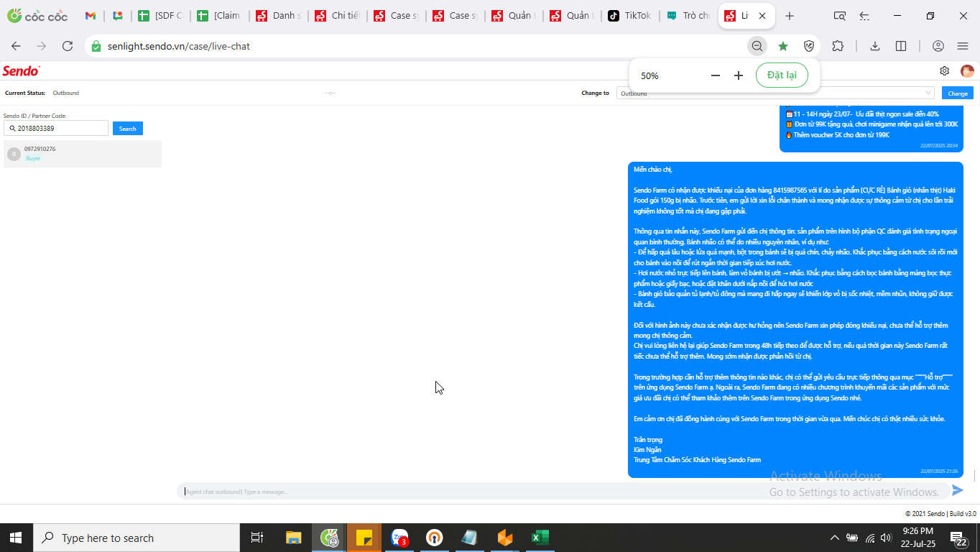Open the Windows Start menu
Screen dimensions: 980x552
pos(16,538)
